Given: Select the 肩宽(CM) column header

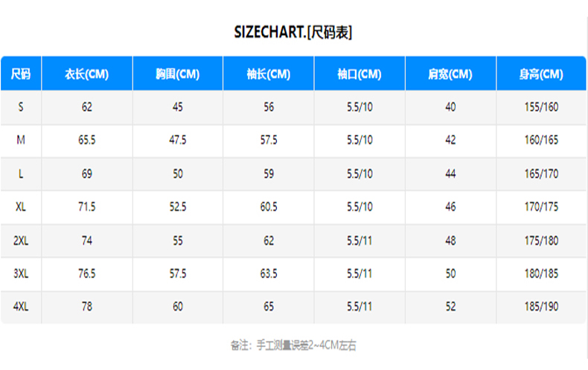Looking at the screenshot, I should coord(450,74).
